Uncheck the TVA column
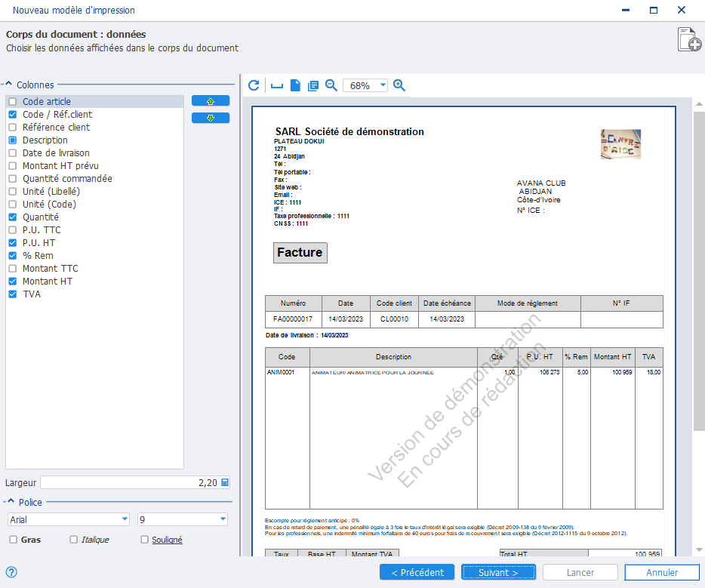Viewport: 705px width, 588px height. [x=13, y=294]
